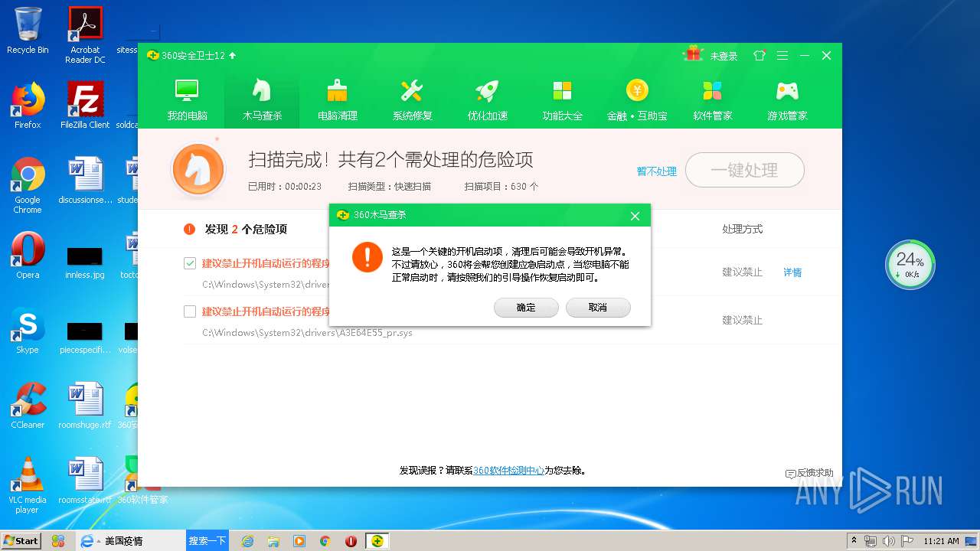The height and width of the screenshot is (551, 980).
Task: Select the path C:\Windows\System32\drivers\A3E64E55_pr.sys
Action: (x=307, y=333)
